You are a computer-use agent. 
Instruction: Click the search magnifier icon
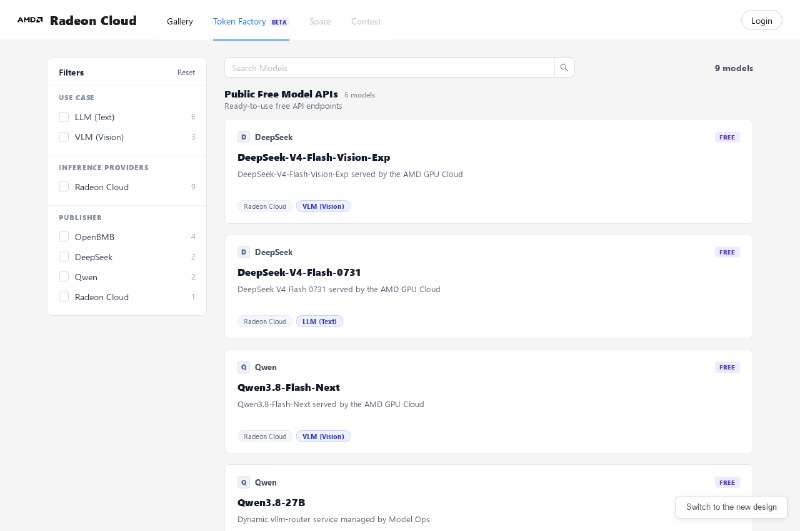pyautogui.click(x=564, y=67)
